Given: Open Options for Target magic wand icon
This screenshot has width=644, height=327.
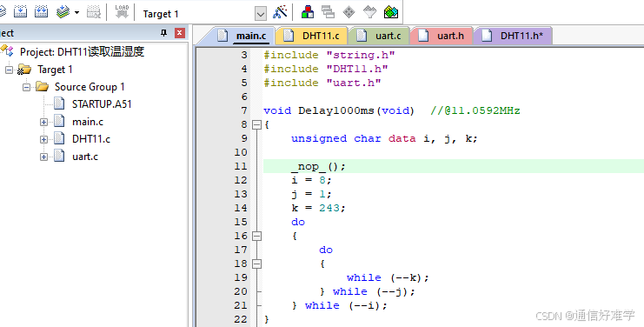Looking at the screenshot, I should [x=280, y=12].
